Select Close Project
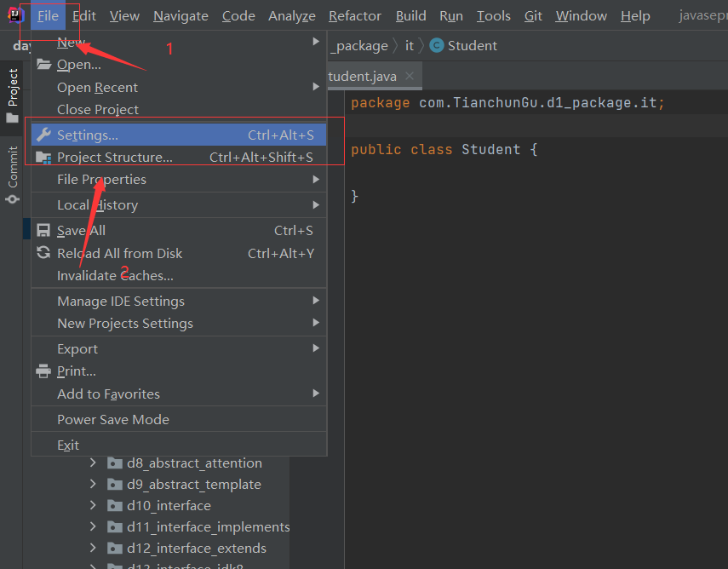 pyautogui.click(x=179, y=110)
